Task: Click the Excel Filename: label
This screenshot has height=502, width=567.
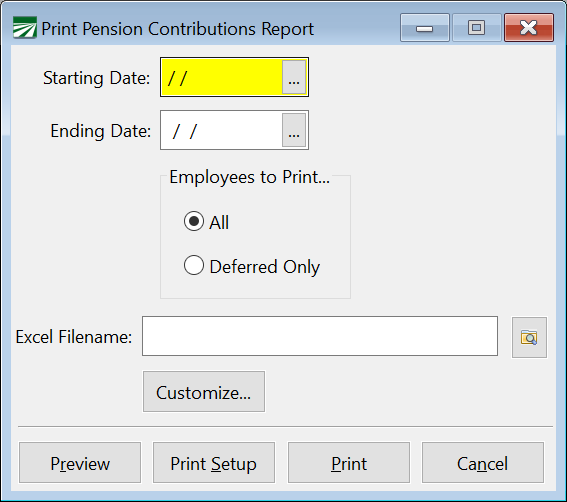Action: tap(74, 337)
